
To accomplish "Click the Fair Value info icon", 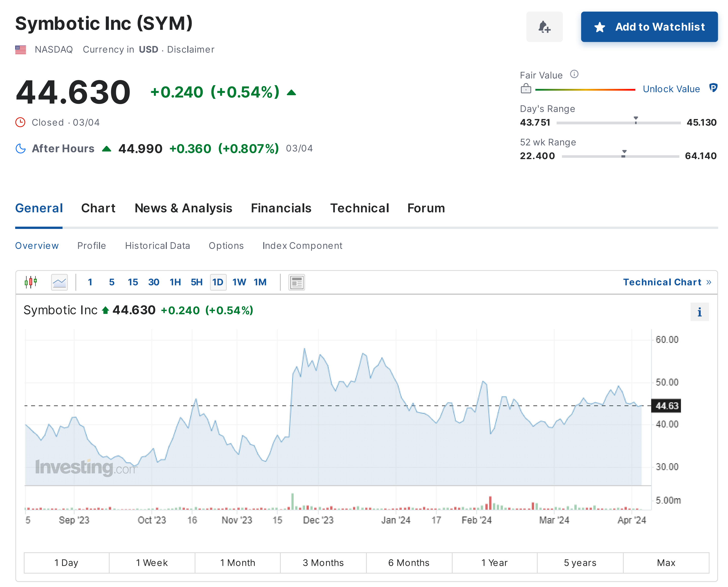I will point(574,74).
